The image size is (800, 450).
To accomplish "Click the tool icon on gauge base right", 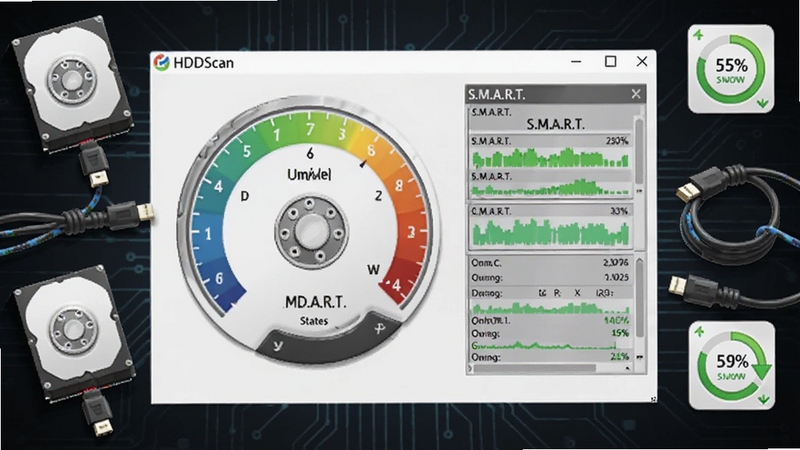I will tap(379, 328).
